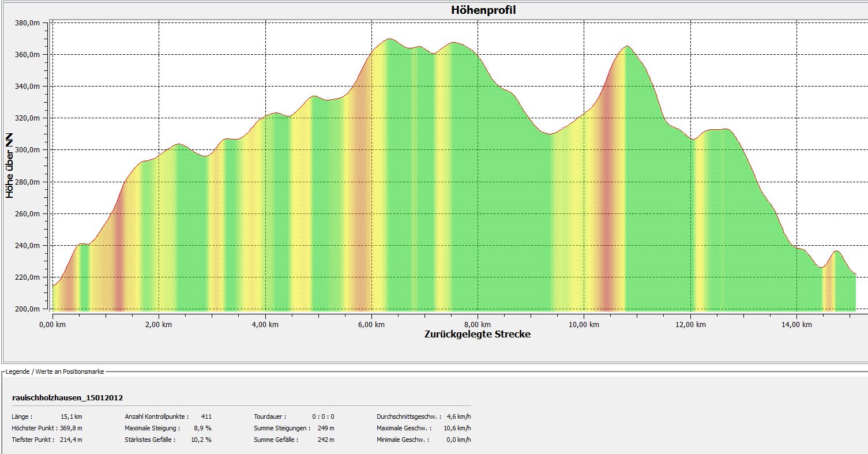Click the 0,00 km x-axis tick label
This screenshot has width=868, height=454.
click(x=52, y=325)
